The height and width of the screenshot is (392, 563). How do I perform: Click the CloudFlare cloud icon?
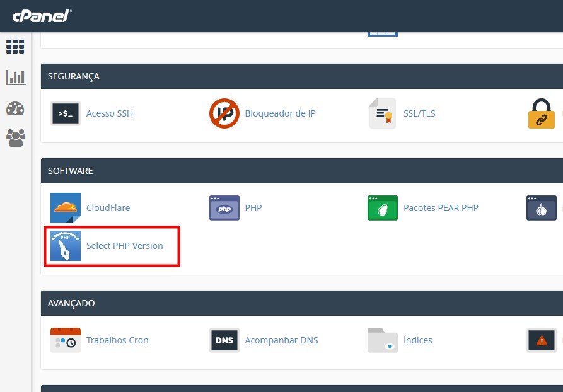tap(66, 208)
